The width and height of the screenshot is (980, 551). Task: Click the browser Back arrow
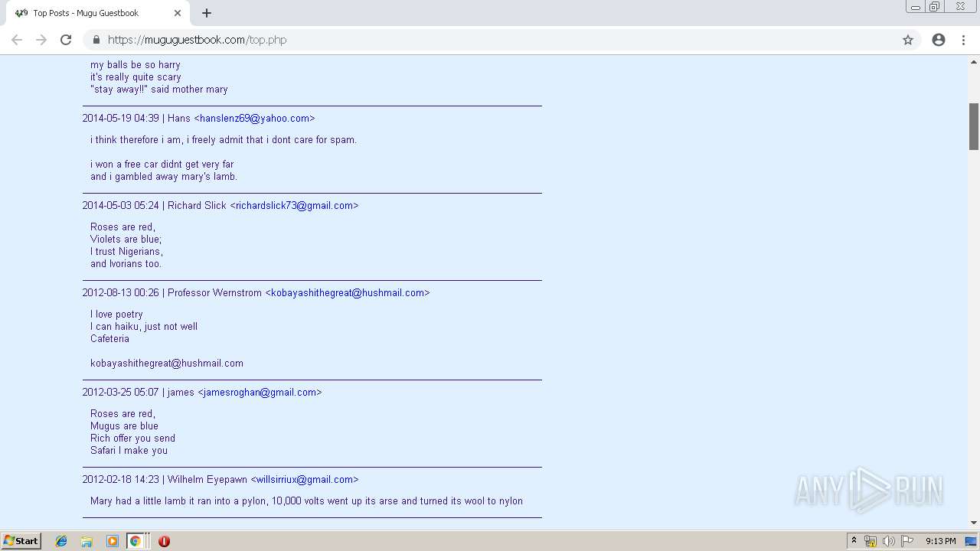[17, 40]
